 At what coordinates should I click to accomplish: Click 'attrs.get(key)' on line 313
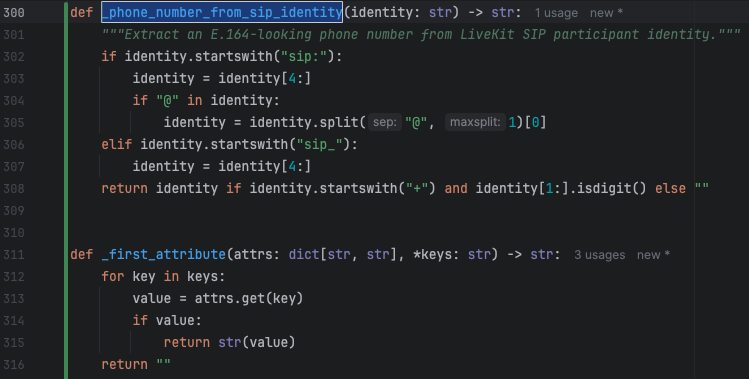(249, 298)
